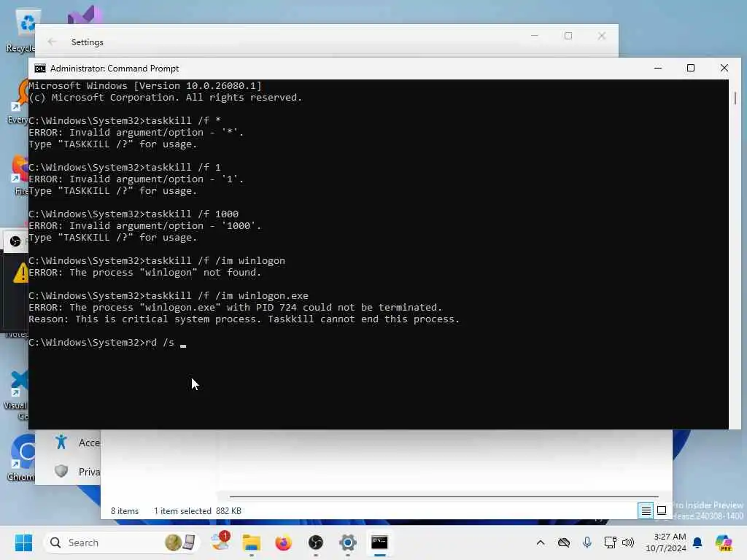Click the 'Microsoft Windows [Version 10.0.26080.1]' line
This screenshot has height=560, width=747.
click(x=145, y=86)
